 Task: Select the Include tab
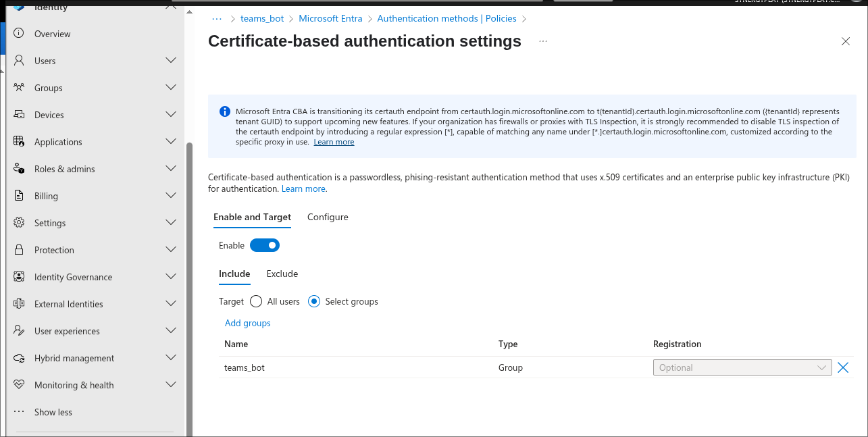pyautogui.click(x=234, y=274)
